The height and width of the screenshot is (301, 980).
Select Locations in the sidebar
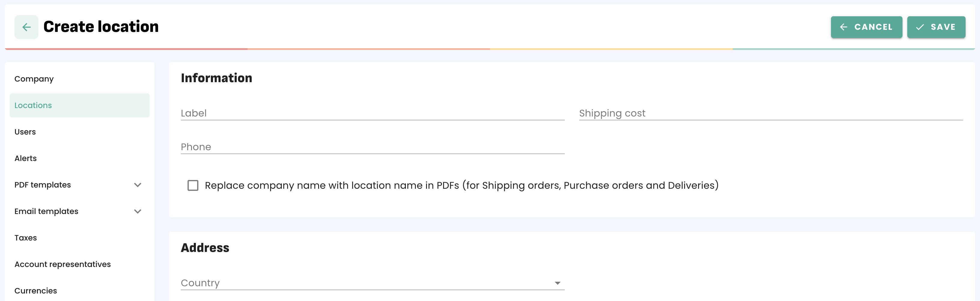[x=33, y=106]
